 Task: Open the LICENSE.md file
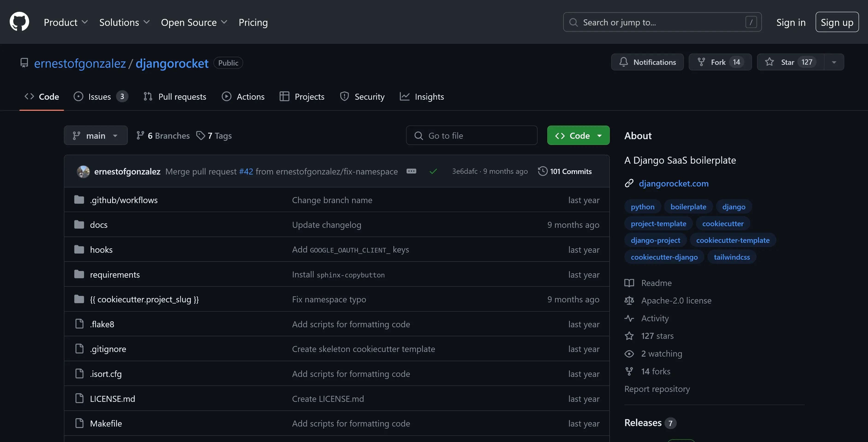tap(113, 399)
